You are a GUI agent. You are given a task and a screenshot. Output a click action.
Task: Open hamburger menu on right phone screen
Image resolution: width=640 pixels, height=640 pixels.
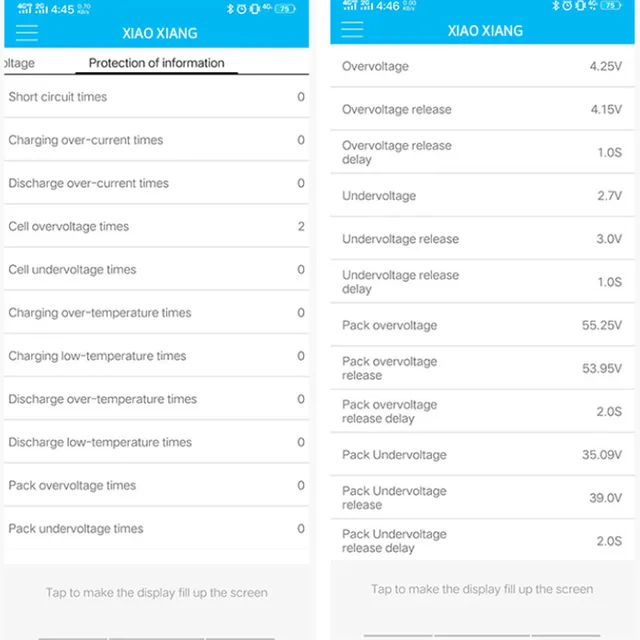pos(352,29)
